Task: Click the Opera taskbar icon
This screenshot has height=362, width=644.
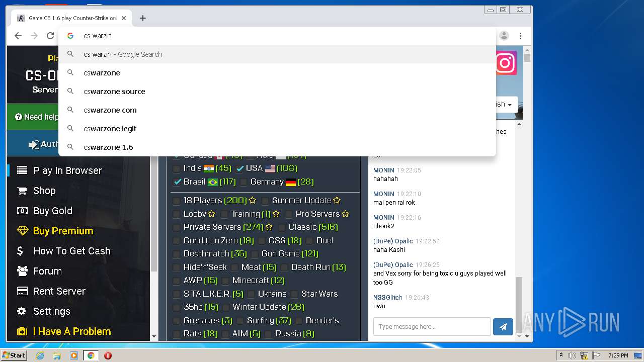Action: point(108,355)
